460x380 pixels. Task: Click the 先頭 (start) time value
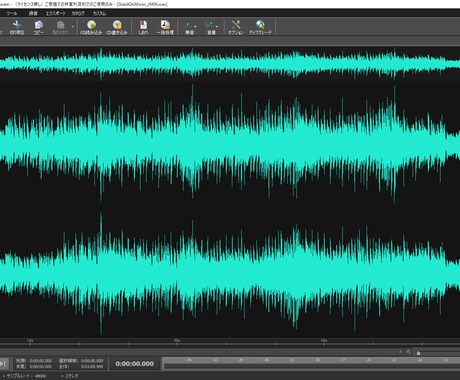point(40,361)
